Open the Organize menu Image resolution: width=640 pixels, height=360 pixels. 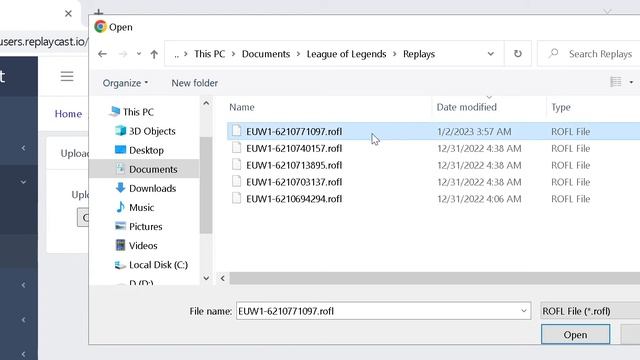coord(125,83)
